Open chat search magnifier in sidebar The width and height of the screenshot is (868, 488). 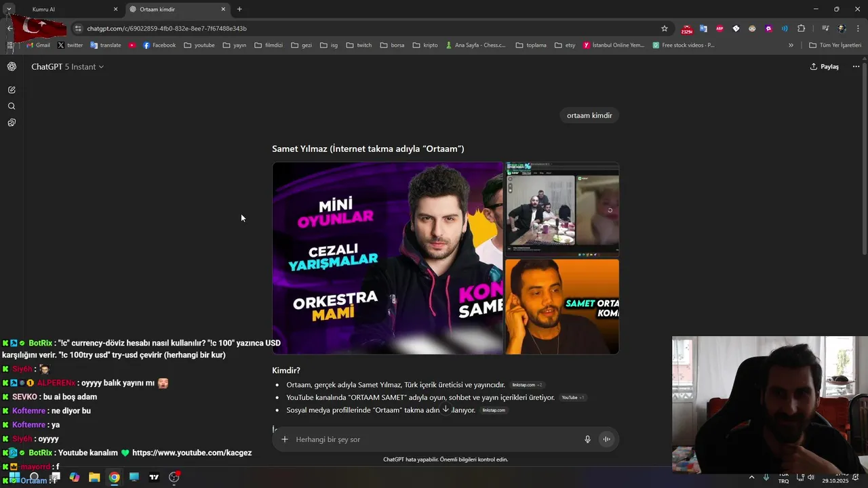[x=12, y=106]
